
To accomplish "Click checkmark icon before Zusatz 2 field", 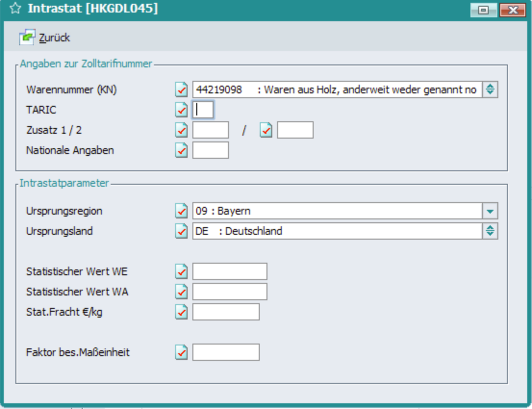I will pyautogui.click(x=266, y=130).
